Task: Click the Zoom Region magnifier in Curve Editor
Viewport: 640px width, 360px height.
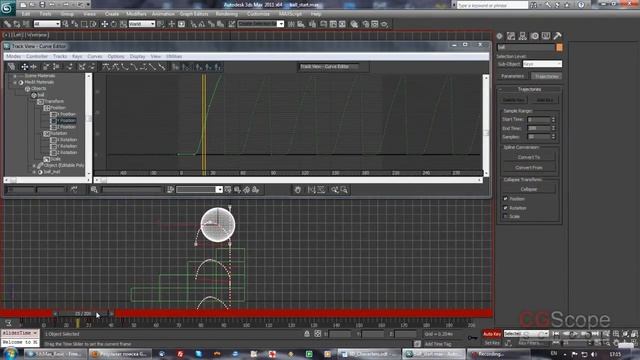Action: point(344,190)
